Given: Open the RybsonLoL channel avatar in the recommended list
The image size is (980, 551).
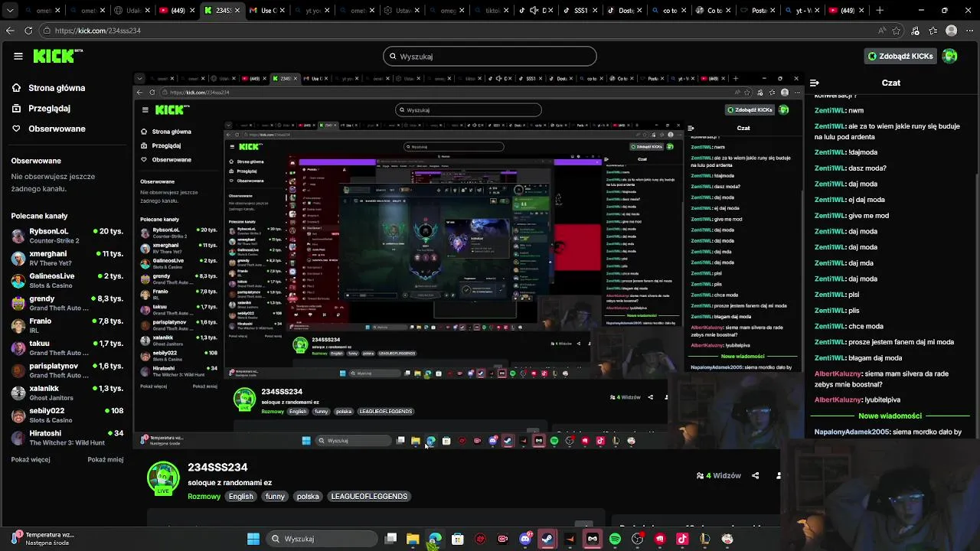Looking at the screenshot, I should [18, 236].
